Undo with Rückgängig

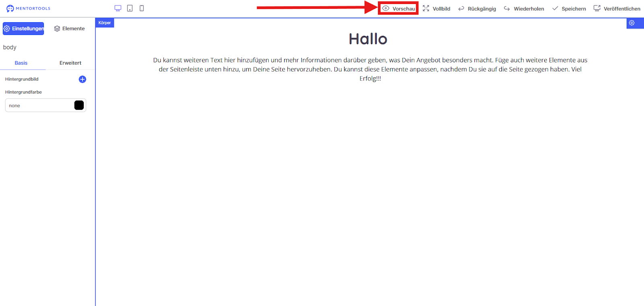(x=477, y=8)
